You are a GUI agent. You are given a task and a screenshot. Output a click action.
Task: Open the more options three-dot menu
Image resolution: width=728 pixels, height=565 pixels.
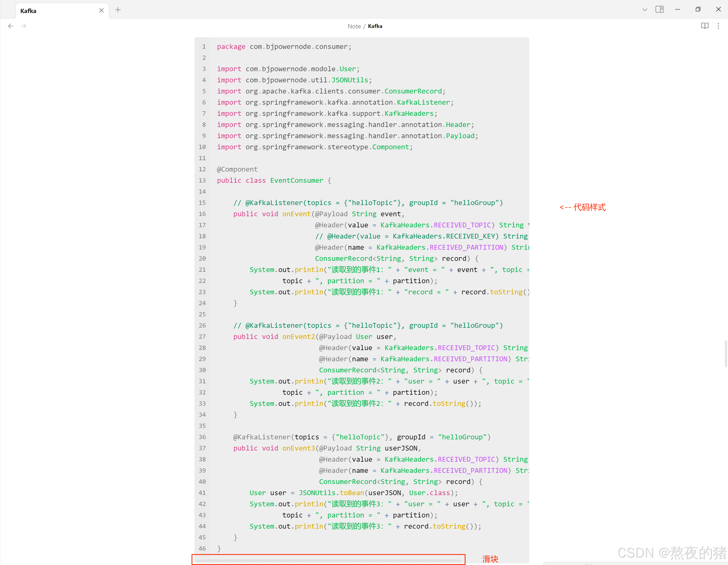718,26
